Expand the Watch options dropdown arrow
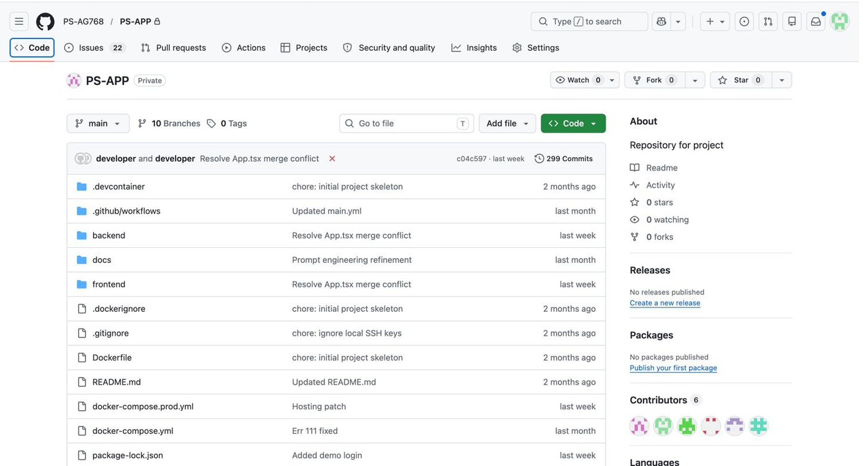This screenshot has height=466, width=868. [612, 80]
